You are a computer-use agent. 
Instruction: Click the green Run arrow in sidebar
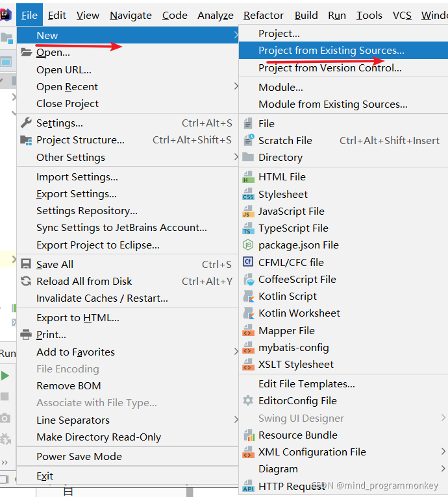click(5, 376)
